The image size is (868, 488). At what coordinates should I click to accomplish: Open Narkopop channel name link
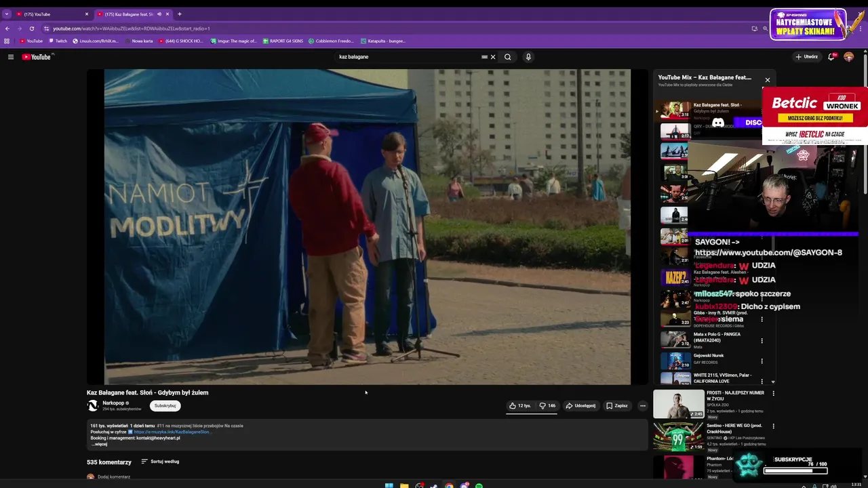[113, 403]
